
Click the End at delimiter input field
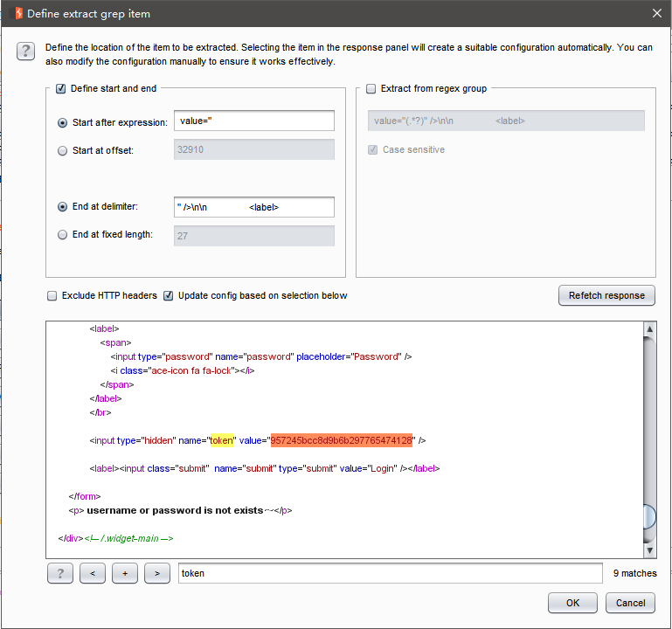(x=254, y=207)
